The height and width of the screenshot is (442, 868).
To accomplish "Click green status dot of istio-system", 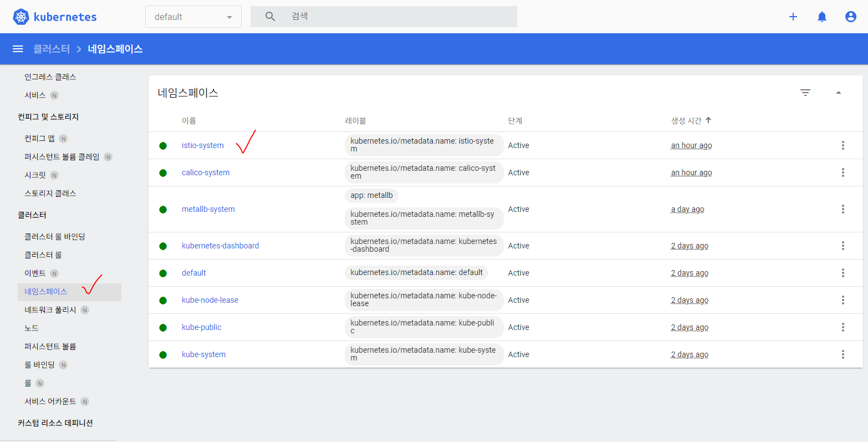I will (163, 146).
